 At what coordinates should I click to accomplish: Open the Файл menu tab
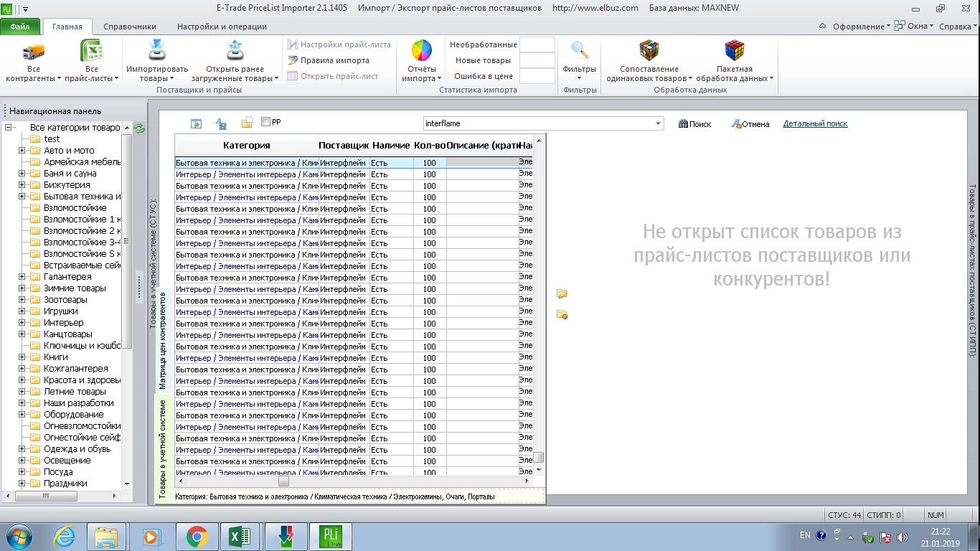(x=20, y=27)
